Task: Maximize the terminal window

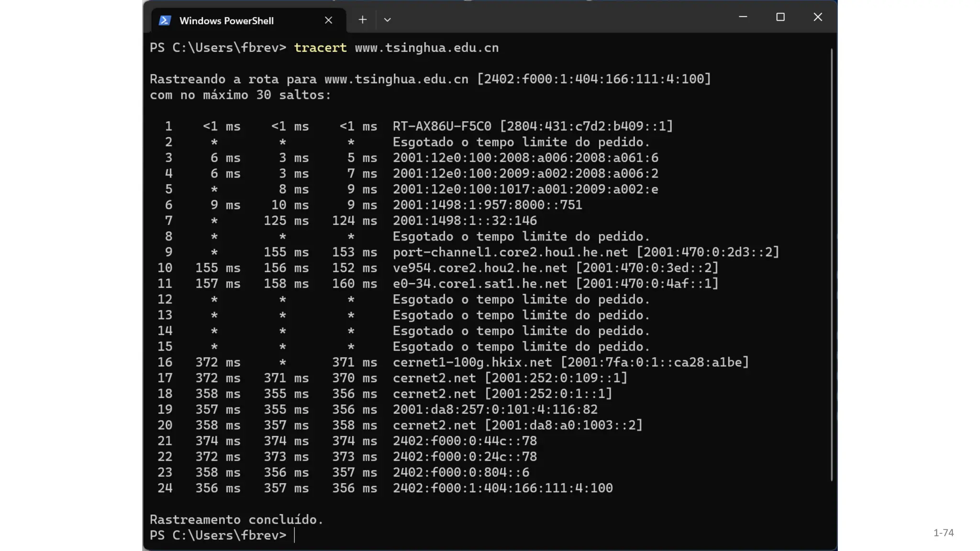Action: [x=780, y=17]
